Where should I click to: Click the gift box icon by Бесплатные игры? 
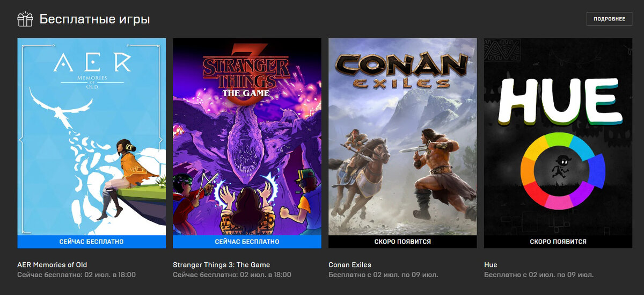[x=25, y=19]
